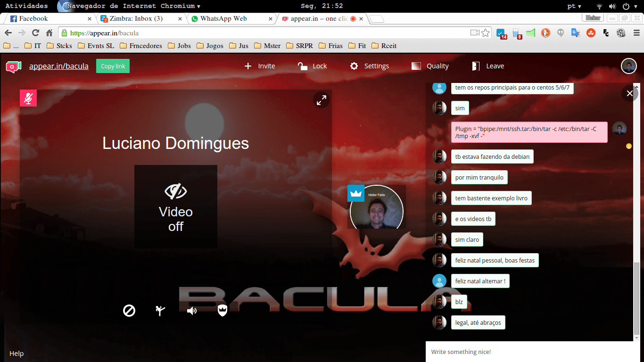Image resolution: width=644 pixels, height=362 pixels.
Task: Toggle video Quality setting
Action: [x=430, y=66]
